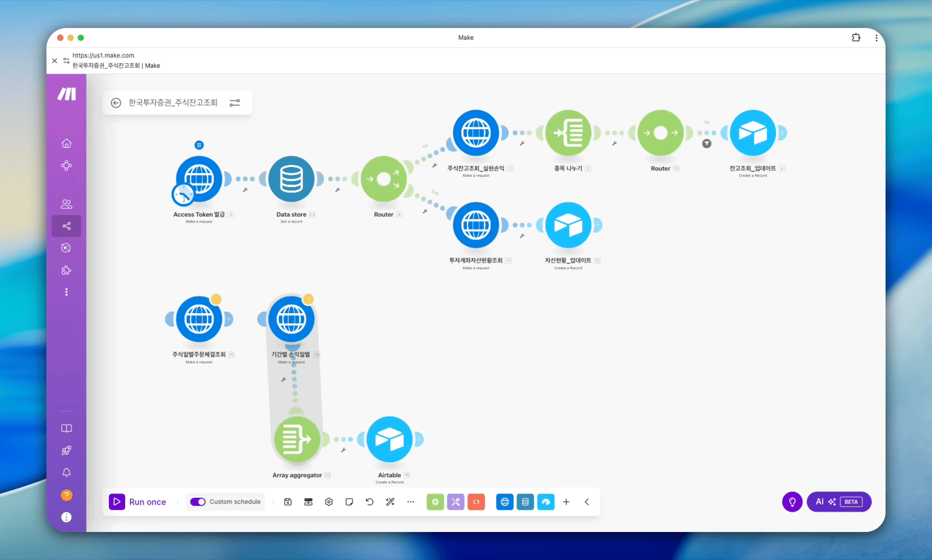932x560 pixels.
Task: Open notifications bell in sidebar
Action: click(x=66, y=472)
